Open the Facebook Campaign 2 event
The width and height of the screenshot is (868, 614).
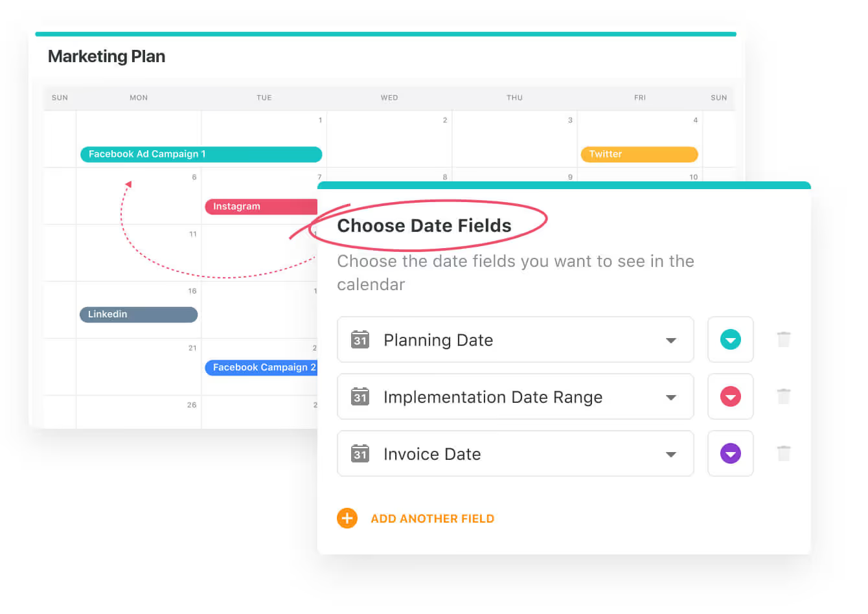(x=261, y=367)
